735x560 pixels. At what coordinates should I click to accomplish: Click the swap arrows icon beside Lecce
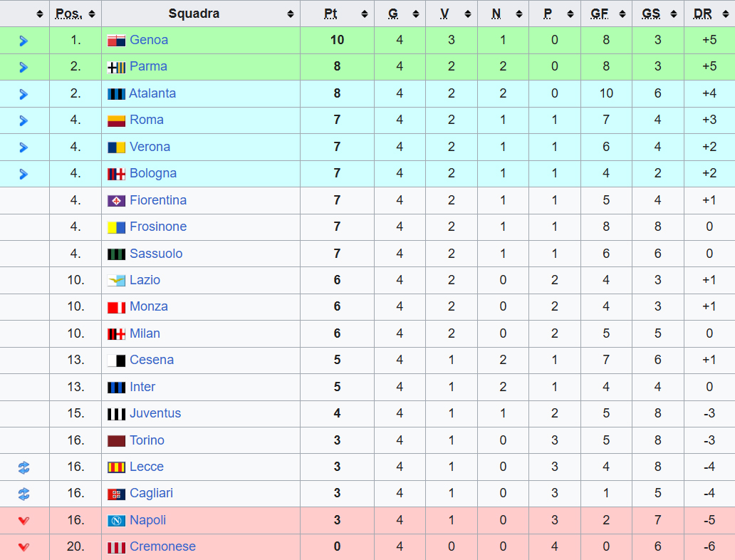(x=24, y=467)
